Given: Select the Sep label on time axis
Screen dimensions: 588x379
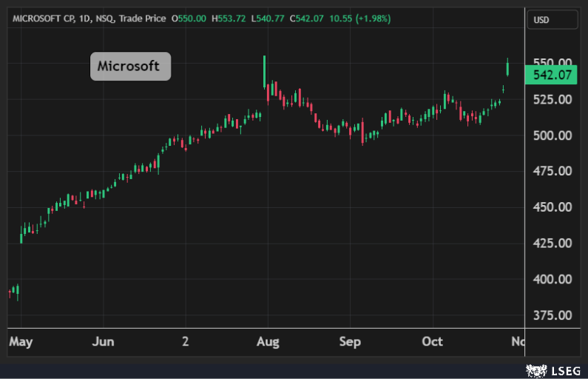Looking at the screenshot, I should (x=350, y=341).
